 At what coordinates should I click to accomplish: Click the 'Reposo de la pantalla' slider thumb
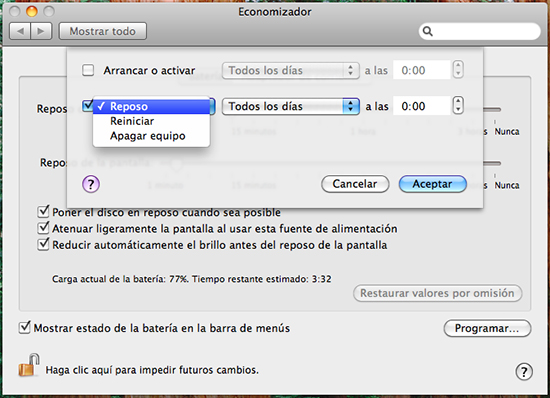[176, 163]
